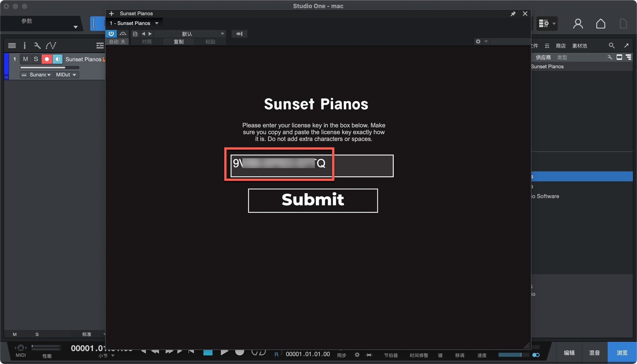
Task: Open the preset file menu icon
Action: coord(135,34)
